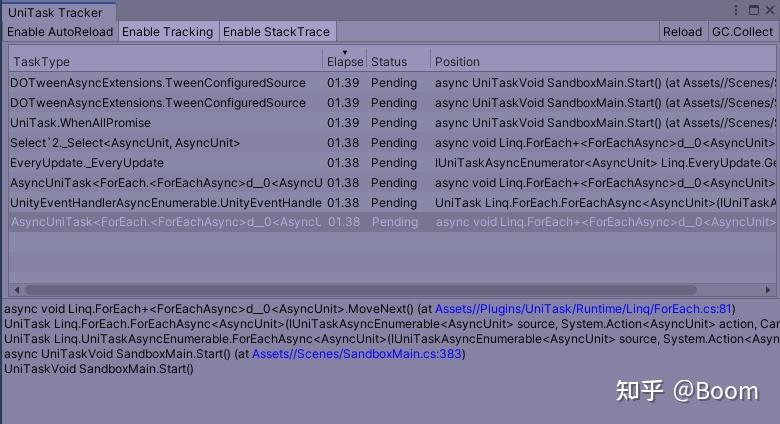The image size is (780, 424).
Task: Close the UniTask Tracker window
Action: pos(769,10)
